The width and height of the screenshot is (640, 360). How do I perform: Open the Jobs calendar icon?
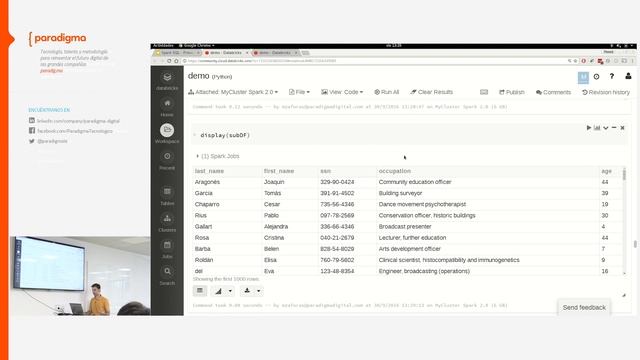click(x=167, y=245)
